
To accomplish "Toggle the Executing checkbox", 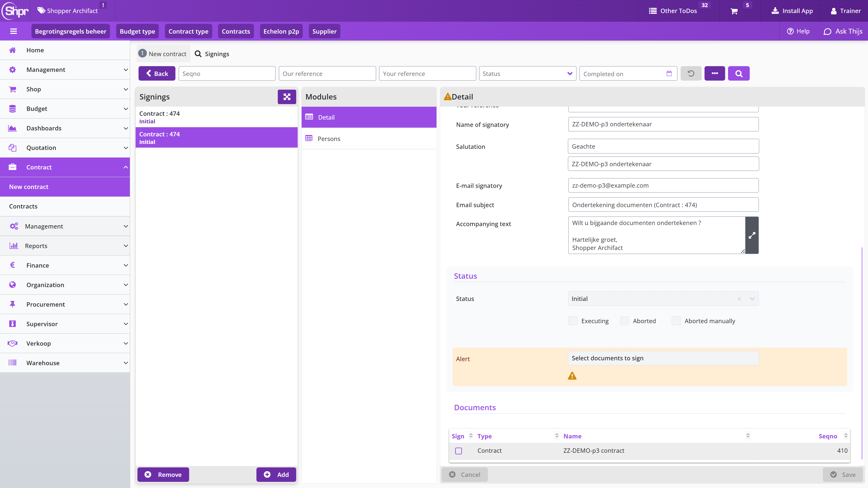I will [573, 321].
